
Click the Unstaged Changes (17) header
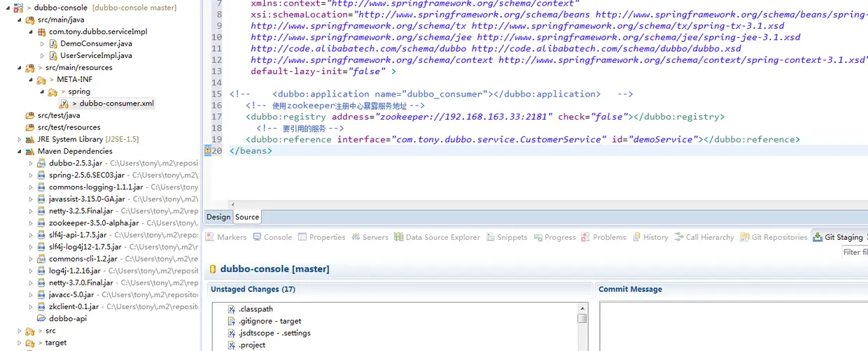[253, 289]
